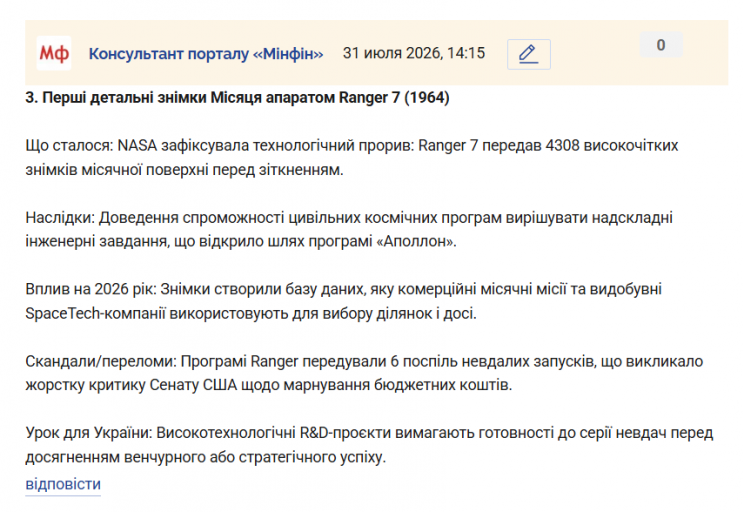
Task: Click the Мф portal avatar logo
Action: point(54,53)
